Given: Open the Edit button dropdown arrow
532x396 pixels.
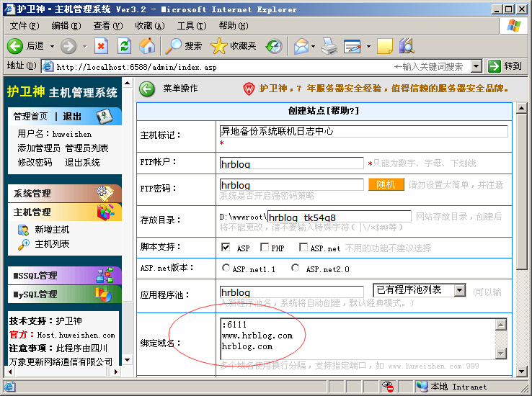Looking at the screenshot, I should (368, 46).
